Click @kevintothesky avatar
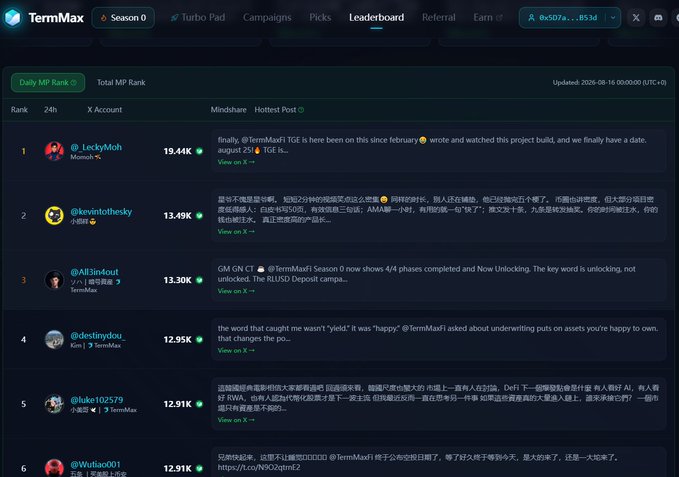Screen dimensions: 679x477 tap(54, 216)
